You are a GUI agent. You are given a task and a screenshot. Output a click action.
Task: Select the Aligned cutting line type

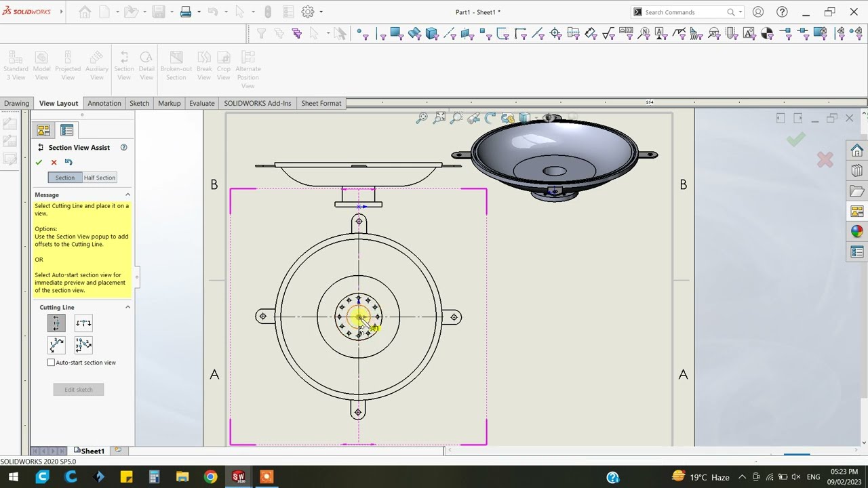point(83,345)
